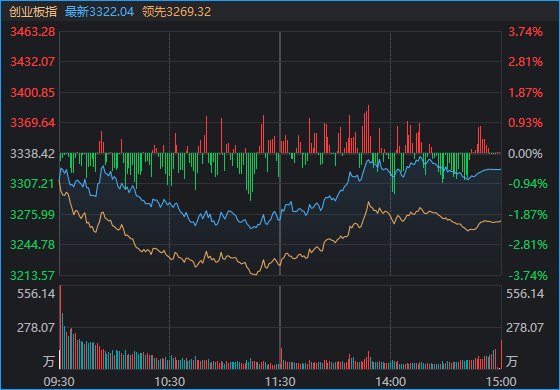Click the 创业板指 index title
This screenshot has width=560, height=390.
tap(33, 12)
